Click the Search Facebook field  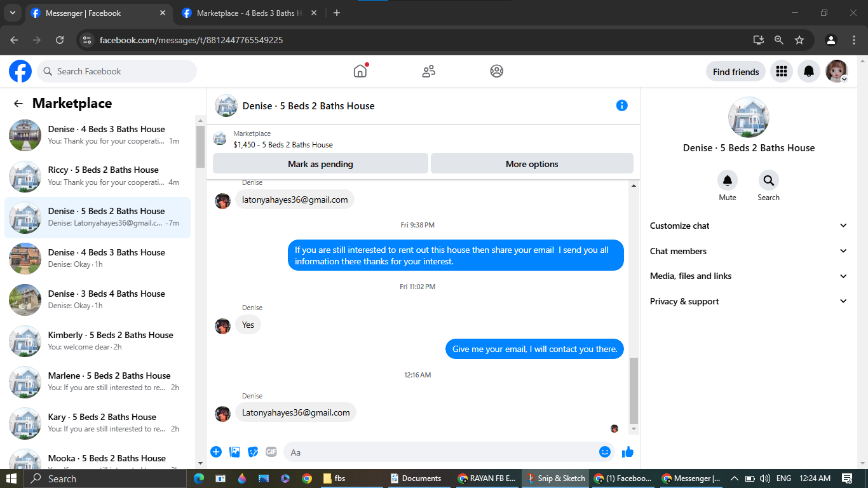click(x=117, y=71)
